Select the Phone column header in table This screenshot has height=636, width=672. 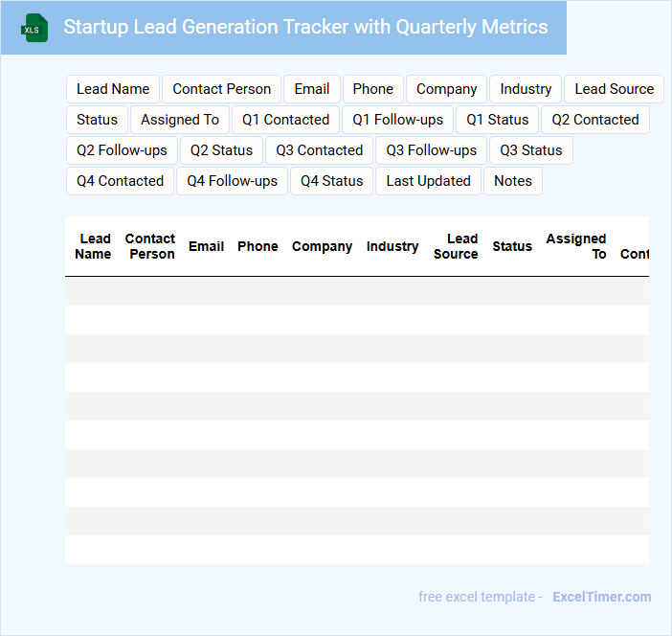click(258, 246)
